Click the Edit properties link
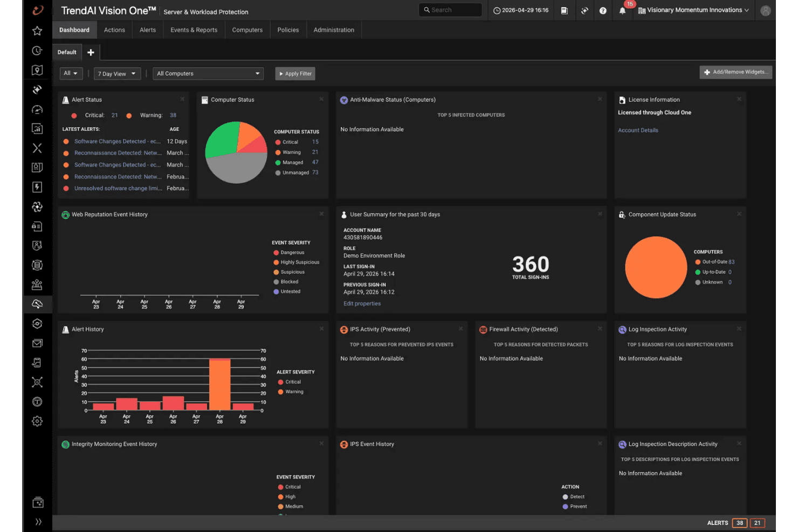Screen dimensions: 798x532 click(362, 304)
